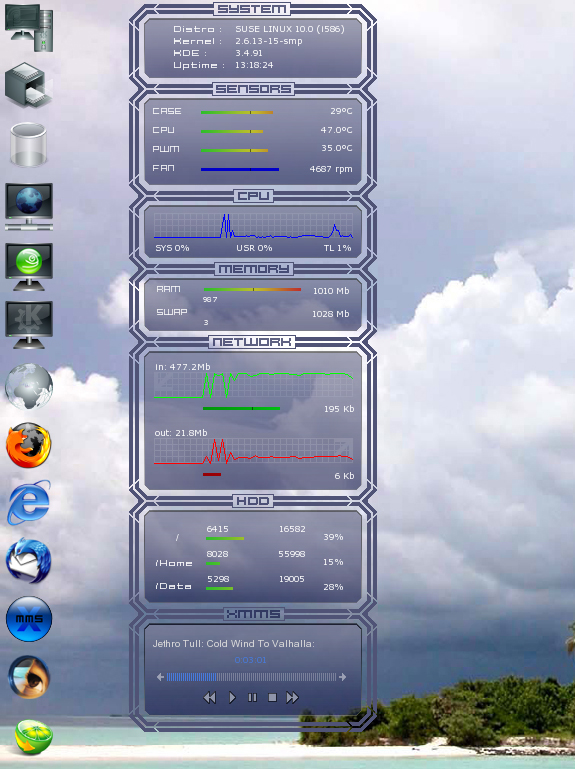The width and height of the screenshot is (575, 769).
Task: Launch the XMMS player desktop icon
Action: click(x=28, y=619)
